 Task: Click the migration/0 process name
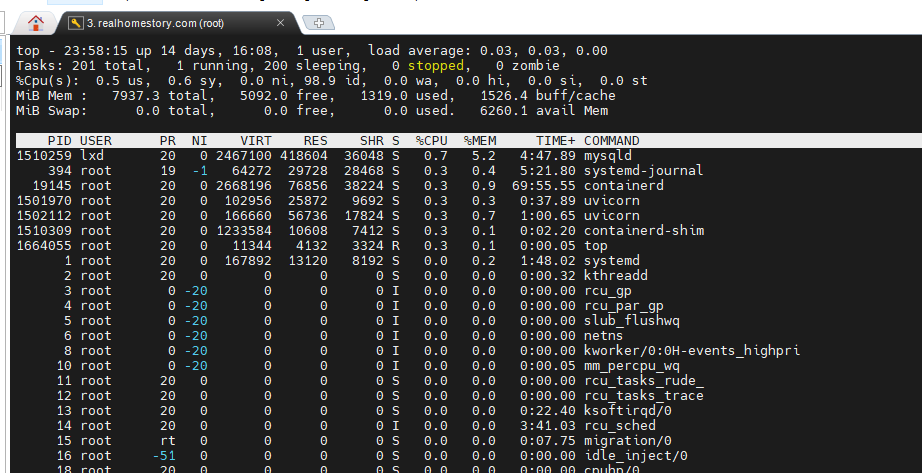[x=627, y=441]
